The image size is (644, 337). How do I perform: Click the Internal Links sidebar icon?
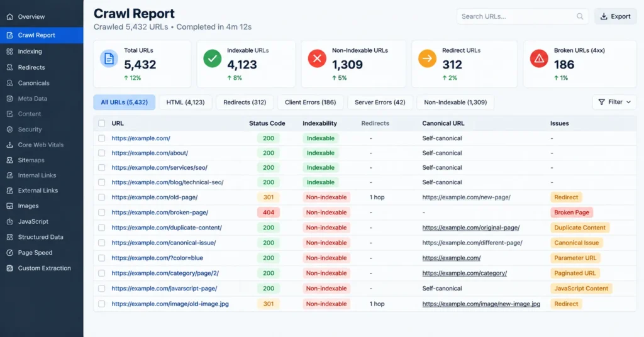point(9,175)
